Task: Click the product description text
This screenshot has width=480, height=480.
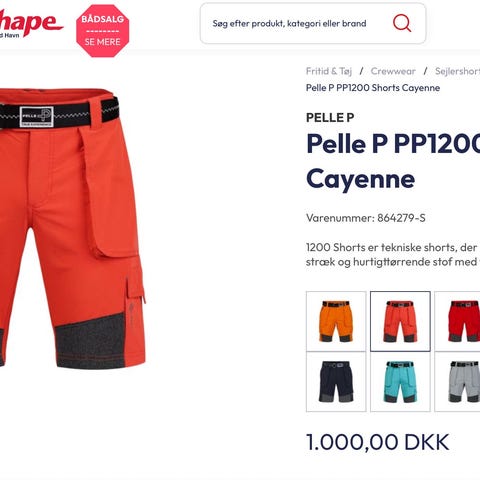Action: pyautogui.click(x=393, y=254)
